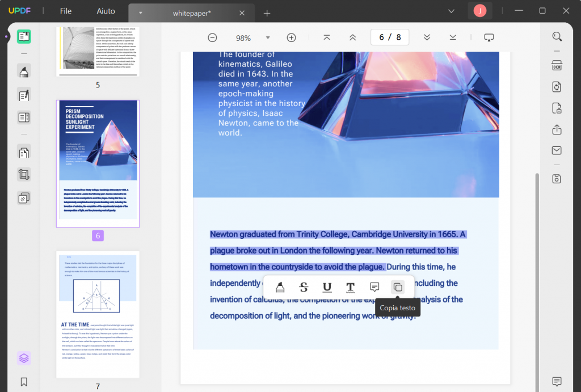The image size is (581, 392).
Task: Open the Layers panel icon
Action: pyautogui.click(x=24, y=358)
